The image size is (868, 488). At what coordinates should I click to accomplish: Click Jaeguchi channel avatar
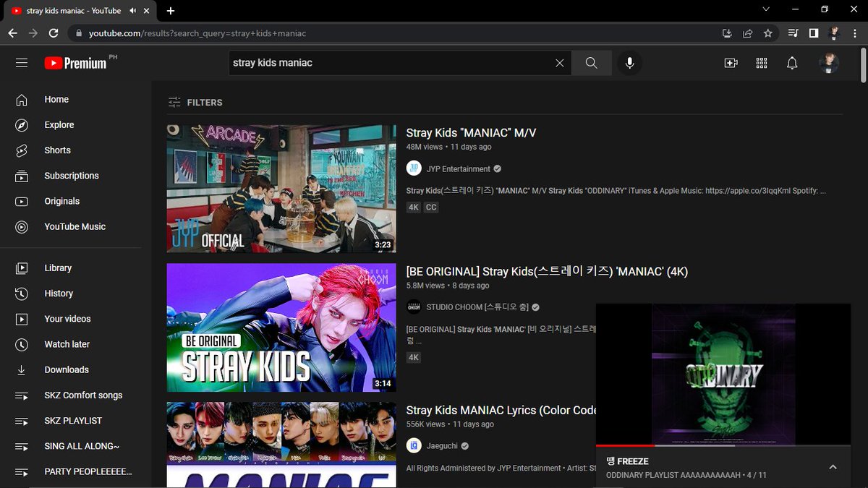[x=414, y=445]
